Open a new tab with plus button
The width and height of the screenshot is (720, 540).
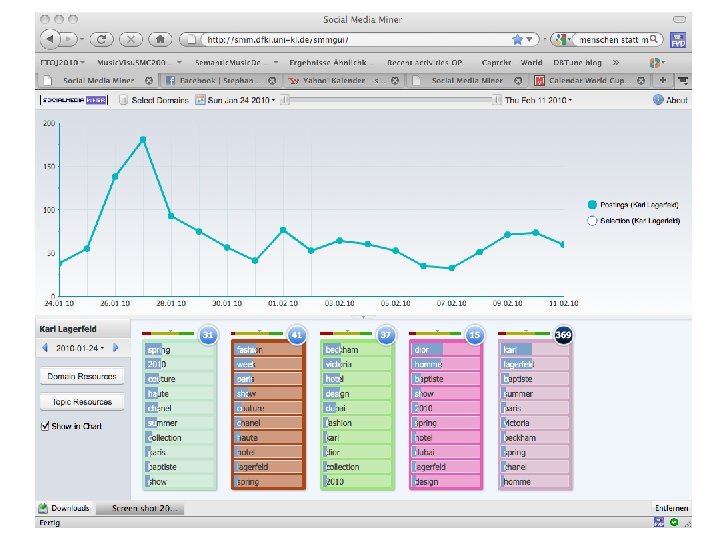[x=663, y=80]
